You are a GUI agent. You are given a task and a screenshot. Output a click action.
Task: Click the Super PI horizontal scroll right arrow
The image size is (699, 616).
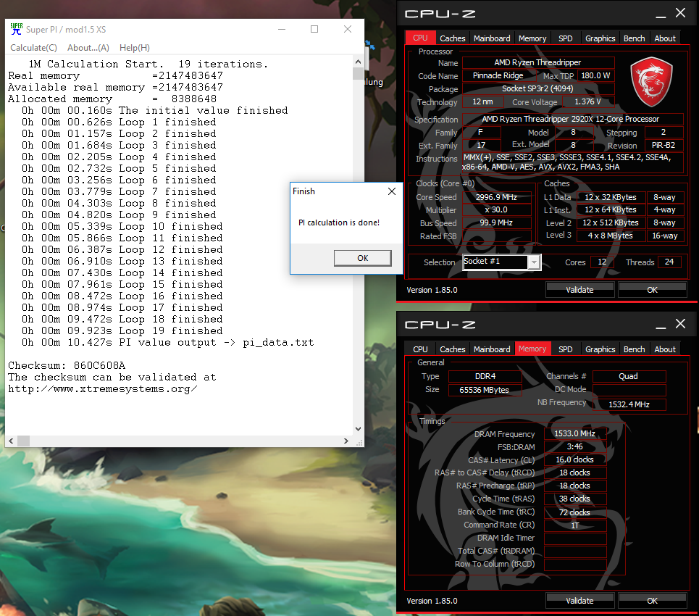(x=346, y=441)
